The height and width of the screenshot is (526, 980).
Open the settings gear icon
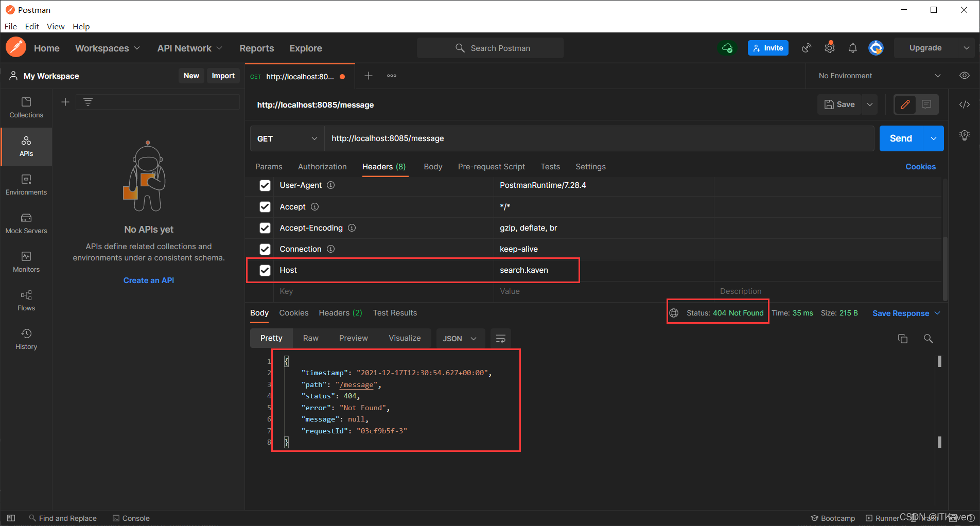(x=830, y=48)
